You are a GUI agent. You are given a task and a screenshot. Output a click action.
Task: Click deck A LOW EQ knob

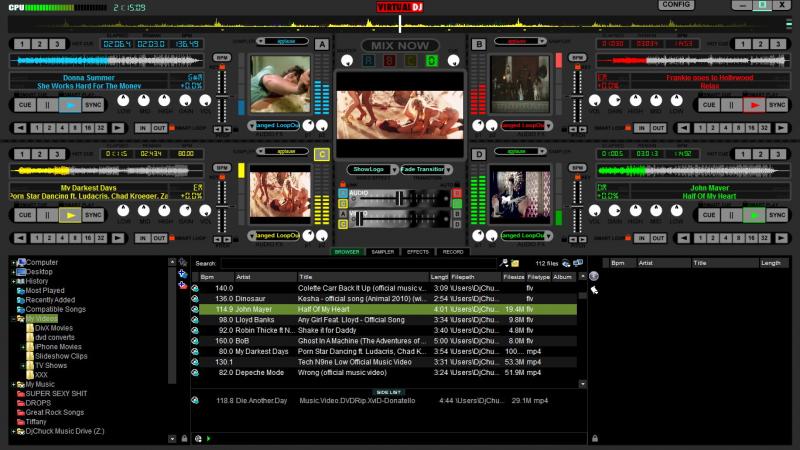(x=123, y=101)
